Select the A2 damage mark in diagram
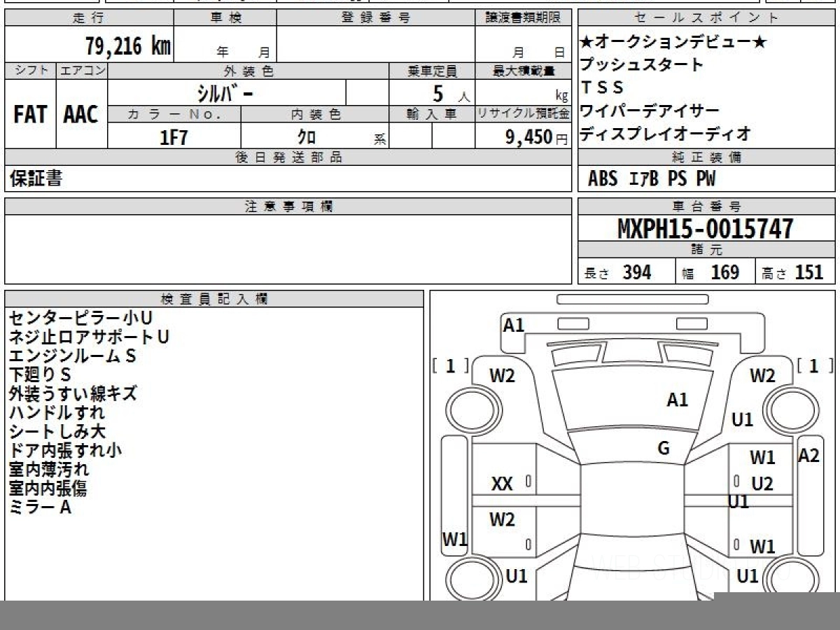The width and height of the screenshot is (840, 630). (x=808, y=456)
